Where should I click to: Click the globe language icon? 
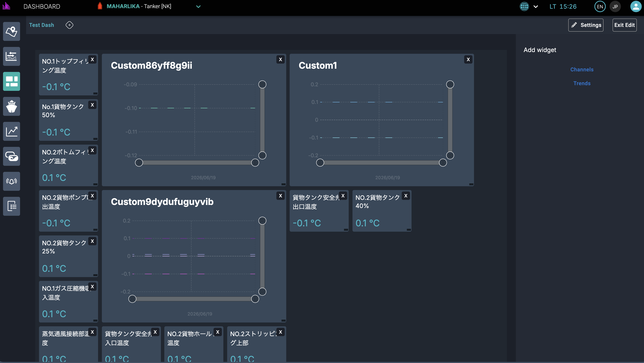(x=524, y=6)
